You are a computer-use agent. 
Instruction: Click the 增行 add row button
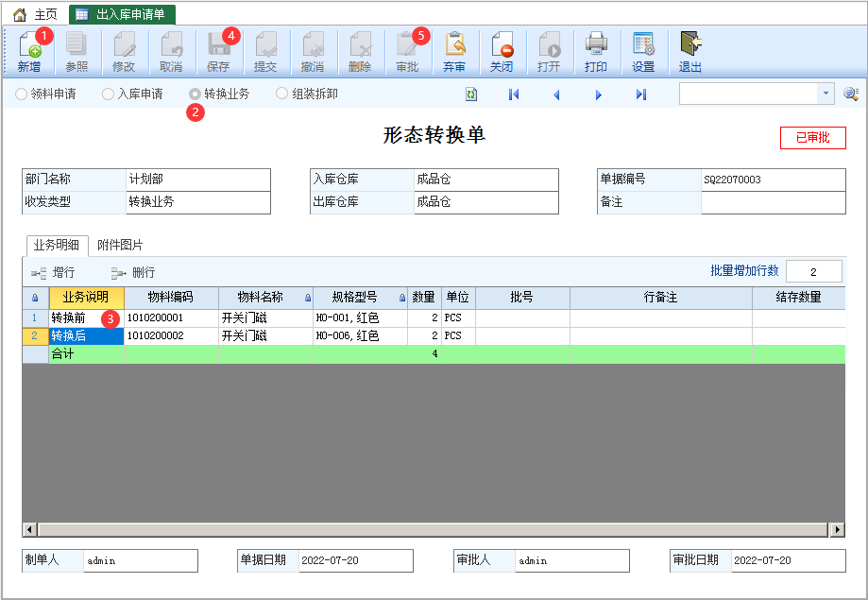[x=53, y=272]
